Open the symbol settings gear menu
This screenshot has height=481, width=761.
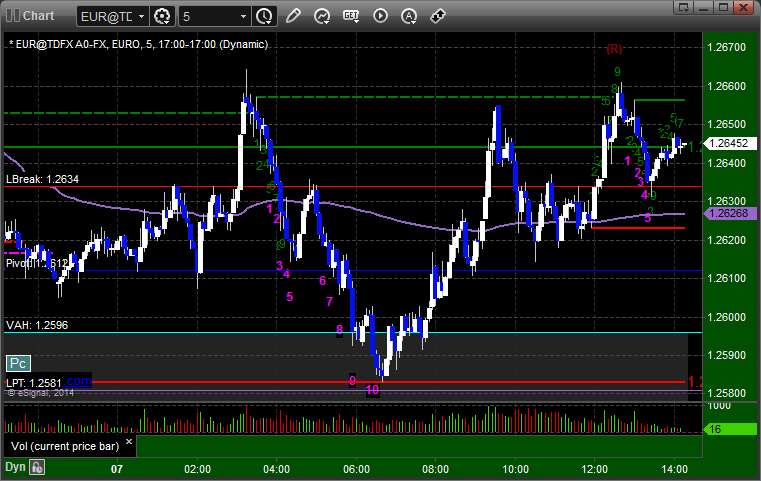tap(162, 17)
